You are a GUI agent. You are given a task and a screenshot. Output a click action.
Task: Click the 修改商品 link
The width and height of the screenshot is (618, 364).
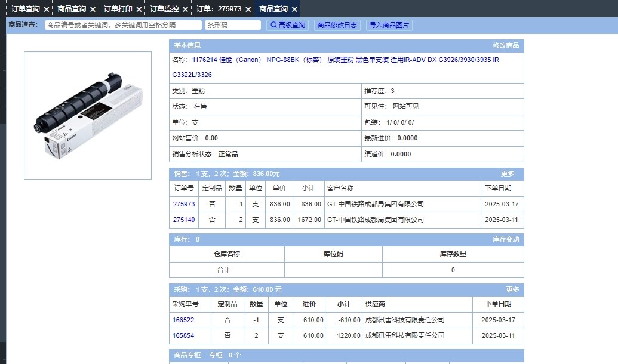point(506,46)
